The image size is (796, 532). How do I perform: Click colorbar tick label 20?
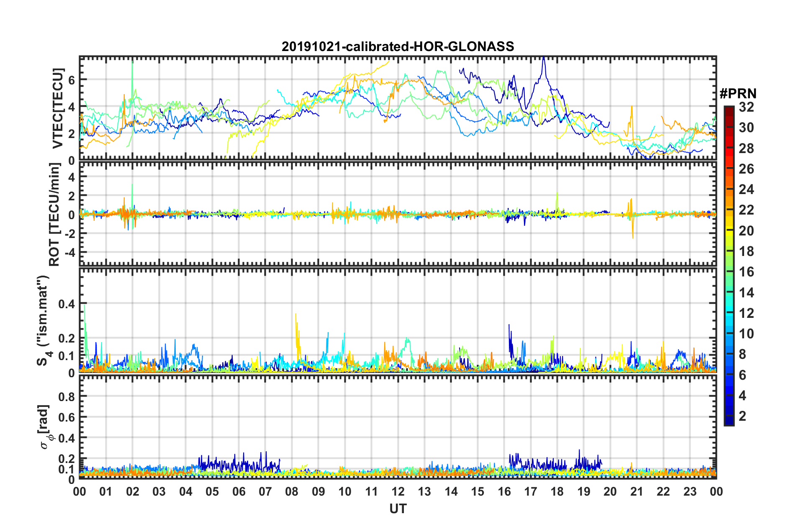pyautogui.click(x=746, y=230)
